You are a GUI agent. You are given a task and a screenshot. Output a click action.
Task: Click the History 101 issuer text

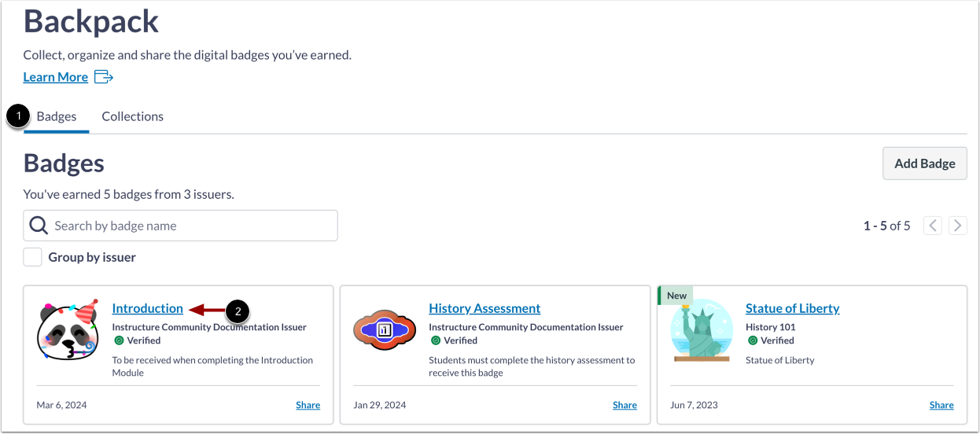(771, 327)
